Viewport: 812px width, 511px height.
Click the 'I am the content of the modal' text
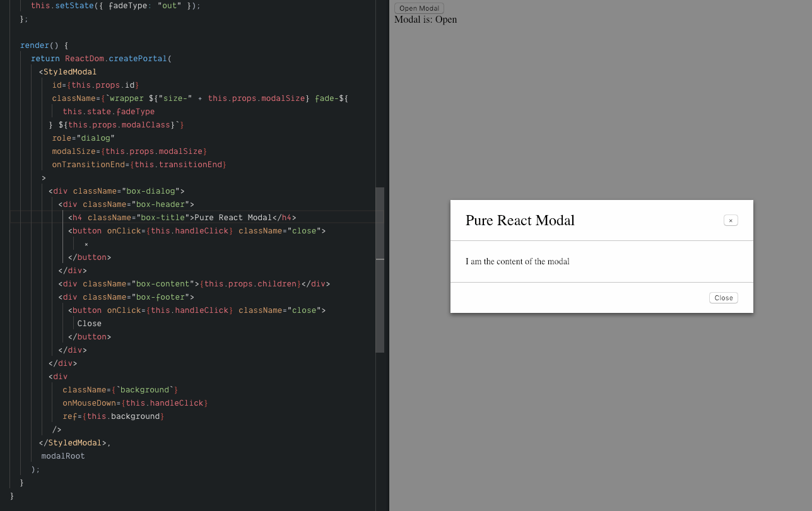pyautogui.click(x=517, y=261)
